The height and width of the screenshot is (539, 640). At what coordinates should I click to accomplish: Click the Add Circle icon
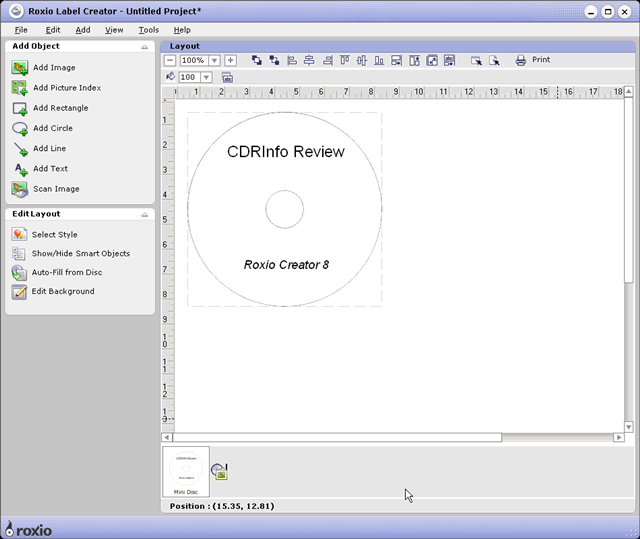coord(20,129)
